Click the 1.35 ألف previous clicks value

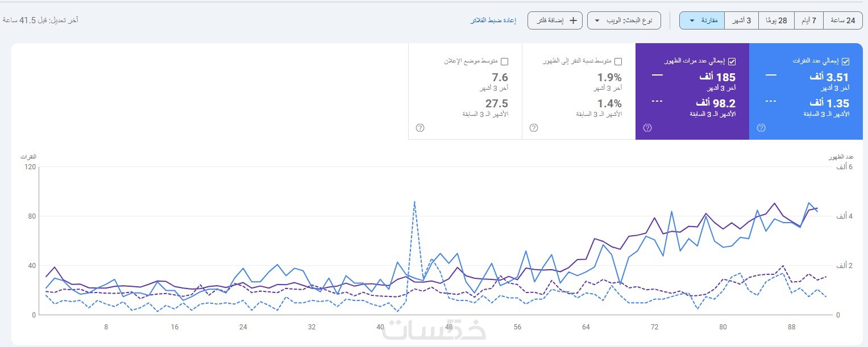[x=829, y=103]
